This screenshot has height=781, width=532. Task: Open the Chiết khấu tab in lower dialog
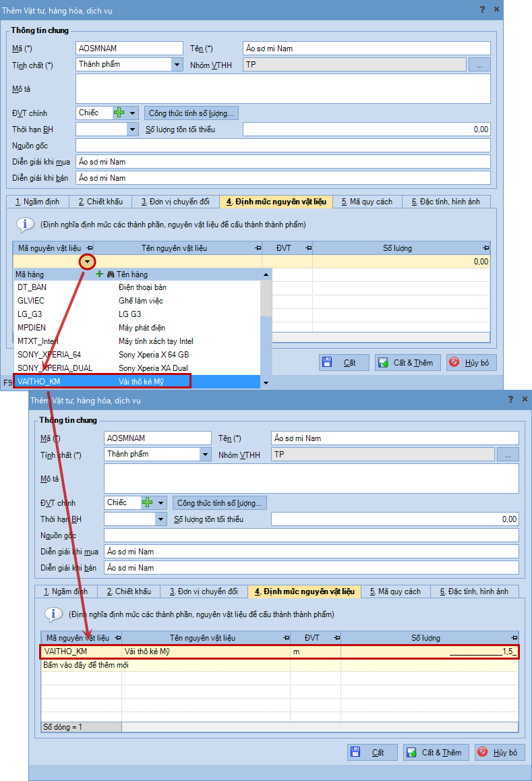coord(129,591)
